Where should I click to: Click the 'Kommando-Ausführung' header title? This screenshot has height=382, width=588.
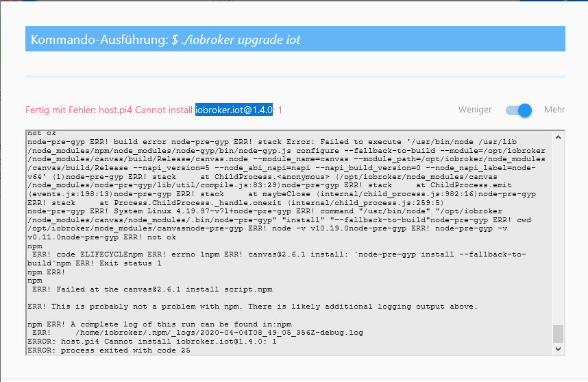point(165,39)
